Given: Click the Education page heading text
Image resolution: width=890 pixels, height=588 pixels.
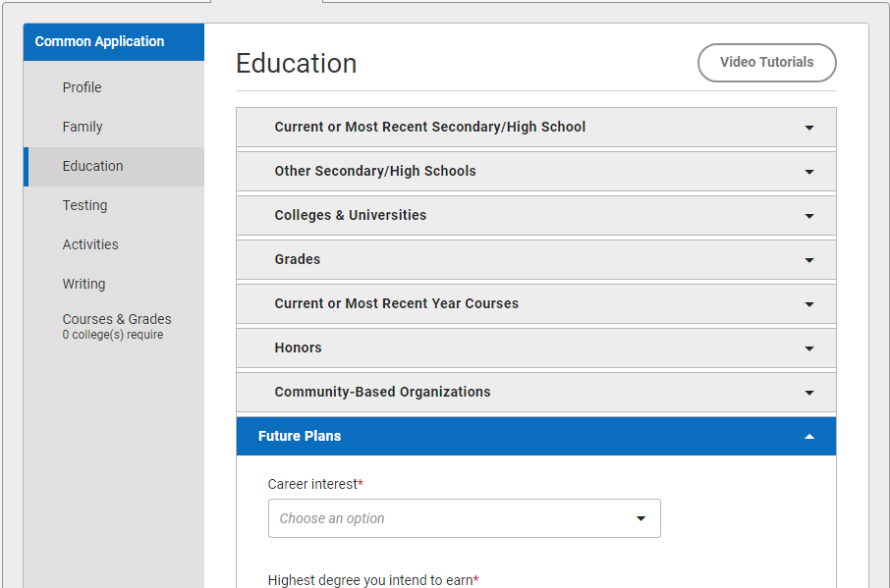Looking at the screenshot, I should tap(297, 63).
